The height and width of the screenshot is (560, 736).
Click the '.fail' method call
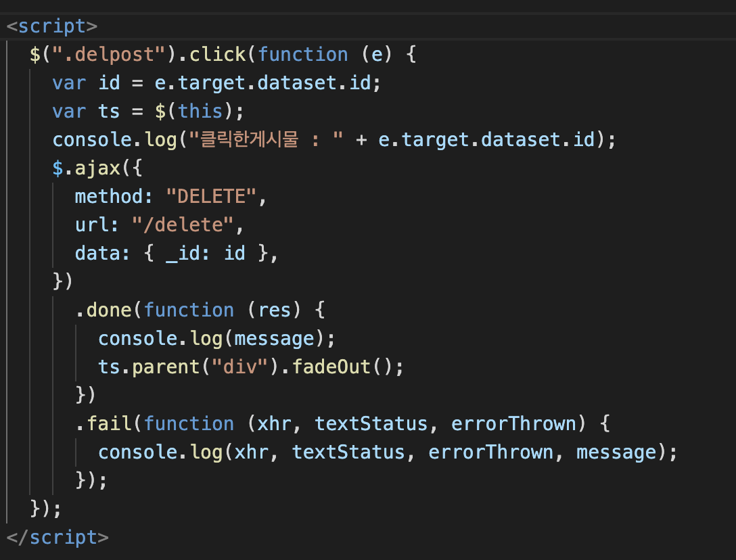point(103,424)
